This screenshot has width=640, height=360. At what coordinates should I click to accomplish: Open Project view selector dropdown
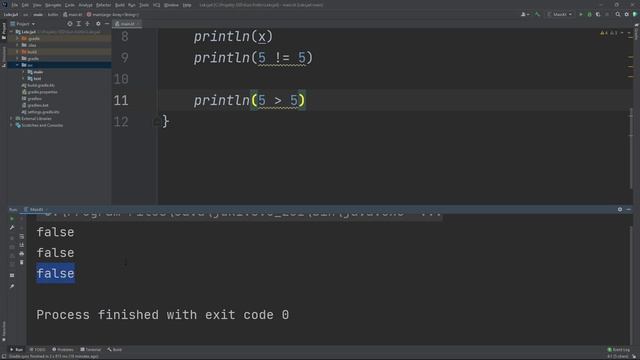click(23, 24)
